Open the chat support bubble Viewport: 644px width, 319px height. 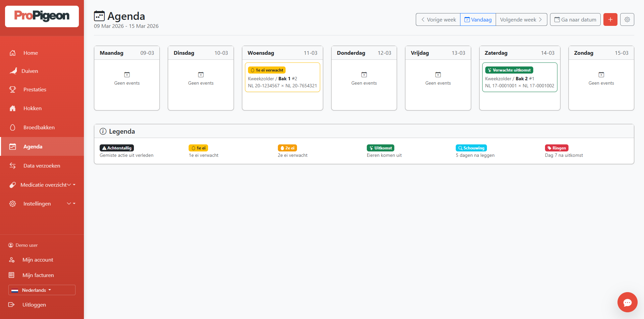pos(627,302)
